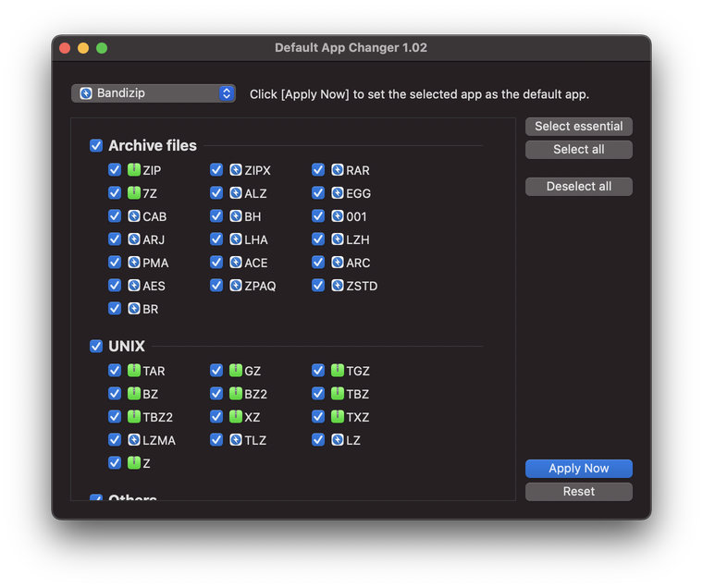Click the Bandizip icon beside 001
The width and height of the screenshot is (703, 588).
(x=337, y=216)
